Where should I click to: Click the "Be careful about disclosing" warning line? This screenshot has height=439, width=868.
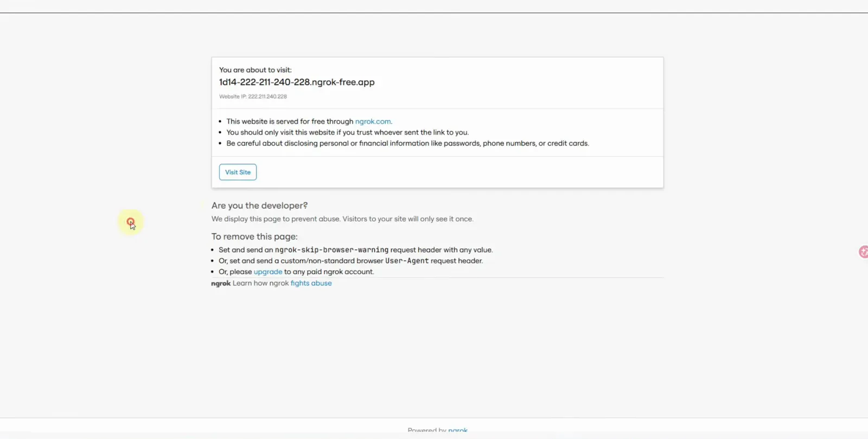(x=408, y=143)
